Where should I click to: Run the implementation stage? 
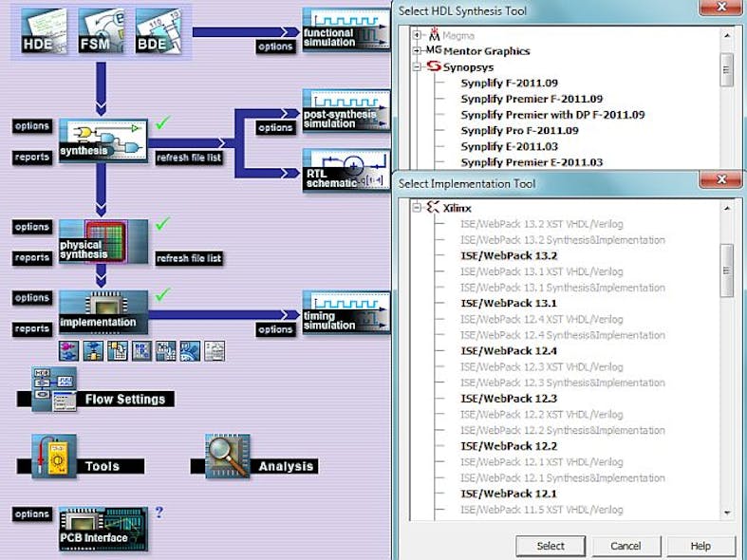103,312
